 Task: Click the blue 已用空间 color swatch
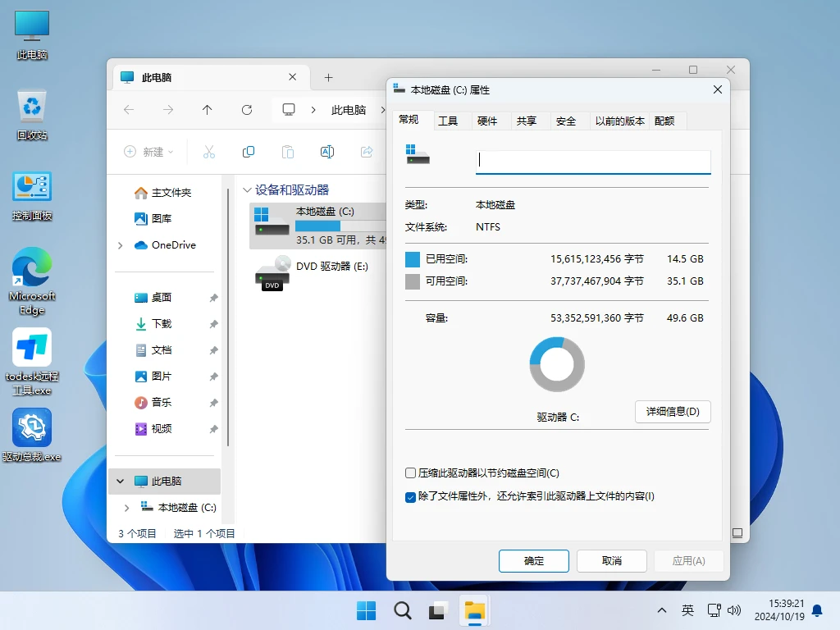[413, 259]
